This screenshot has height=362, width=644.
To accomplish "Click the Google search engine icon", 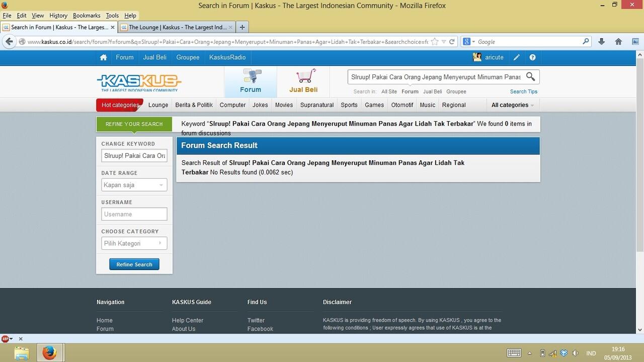I will (466, 42).
